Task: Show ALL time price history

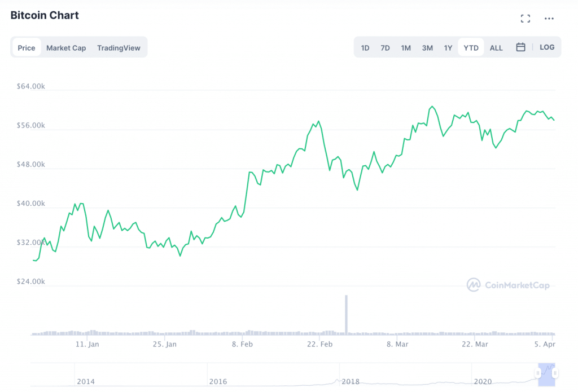Action: coord(496,48)
